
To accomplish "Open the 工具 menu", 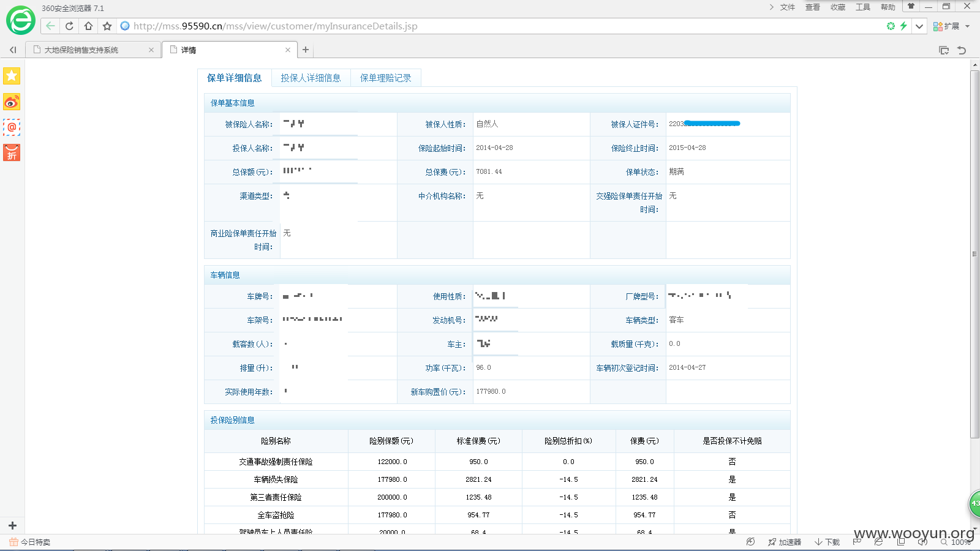I will [863, 7].
